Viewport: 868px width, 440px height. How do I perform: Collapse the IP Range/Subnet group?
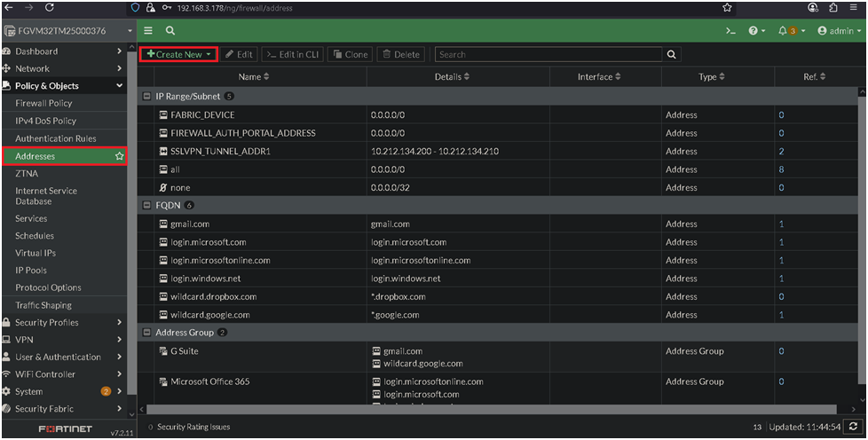point(146,97)
